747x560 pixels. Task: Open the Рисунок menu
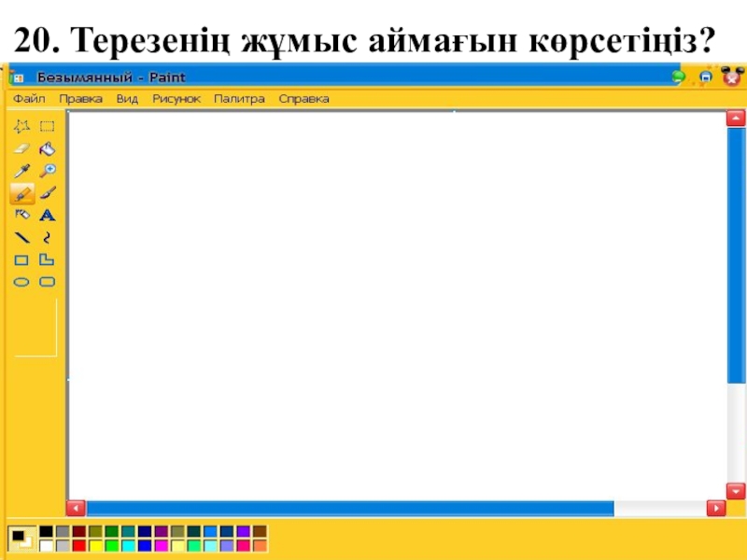tap(176, 99)
